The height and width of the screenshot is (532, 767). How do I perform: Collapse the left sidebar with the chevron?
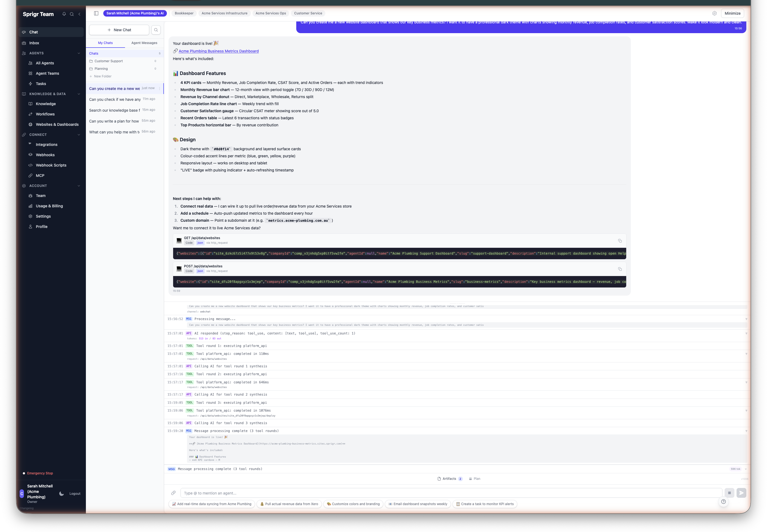(79, 14)
